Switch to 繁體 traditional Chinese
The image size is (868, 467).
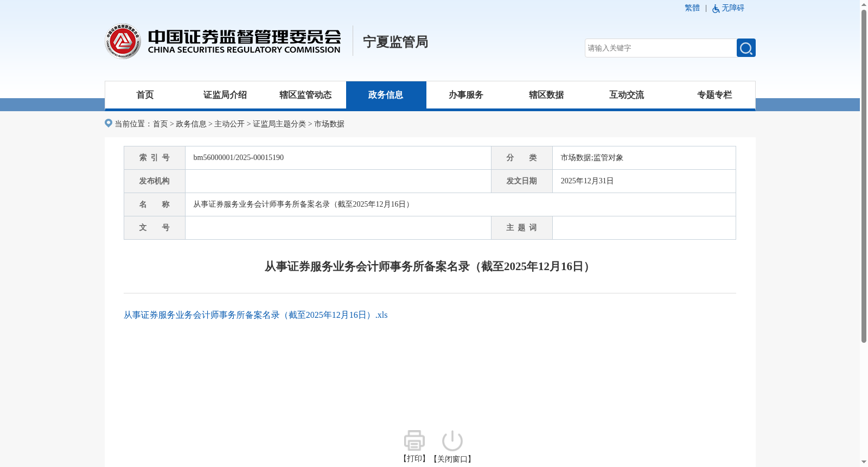point(692,8)
